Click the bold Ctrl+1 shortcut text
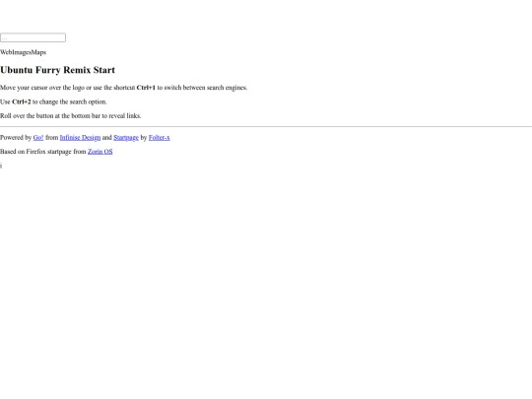Viewport: 532px width, 399px height. click(x=146, y=88)
